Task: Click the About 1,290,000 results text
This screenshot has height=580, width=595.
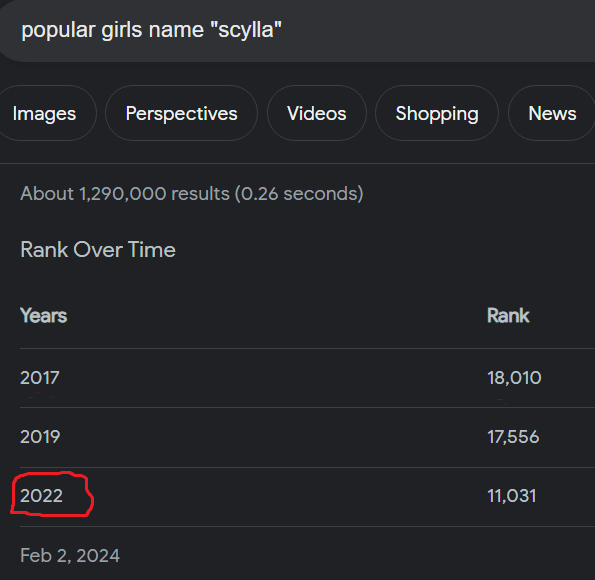Action: 125,194
